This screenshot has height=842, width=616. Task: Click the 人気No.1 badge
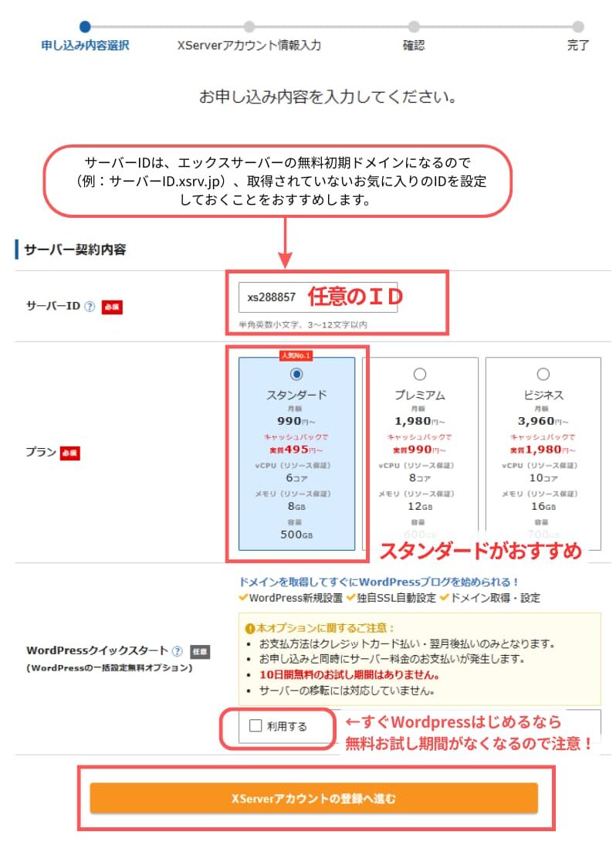tap(296, 355)
